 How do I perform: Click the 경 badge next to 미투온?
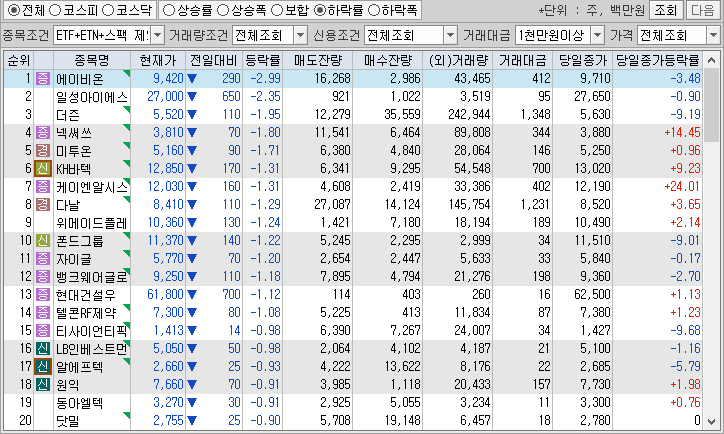coord(43,151)
